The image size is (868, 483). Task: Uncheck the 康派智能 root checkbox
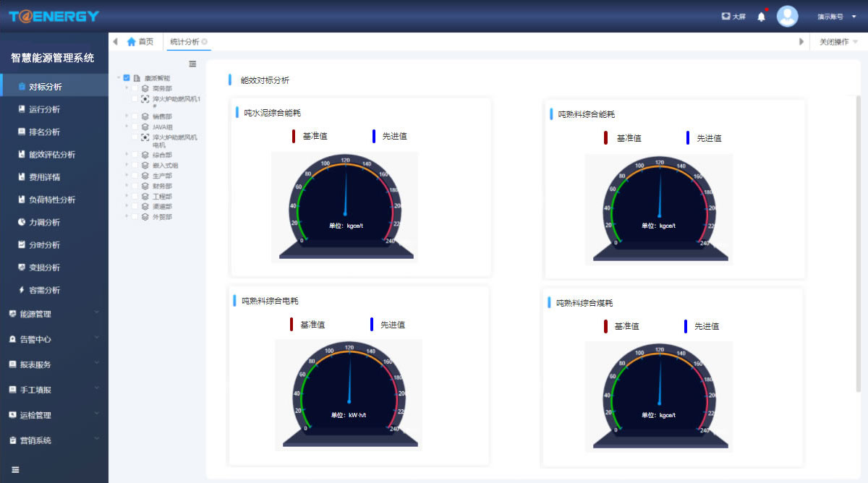click(x=127, y=78)
